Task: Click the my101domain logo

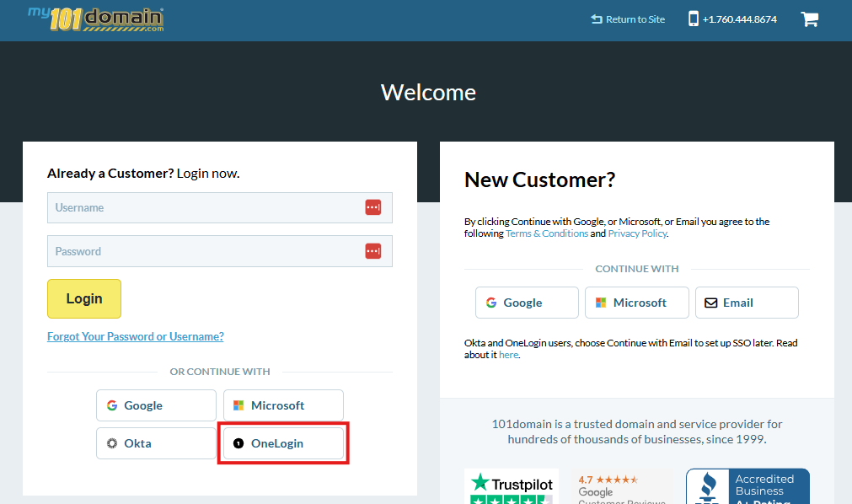Action: click(94, 18)
